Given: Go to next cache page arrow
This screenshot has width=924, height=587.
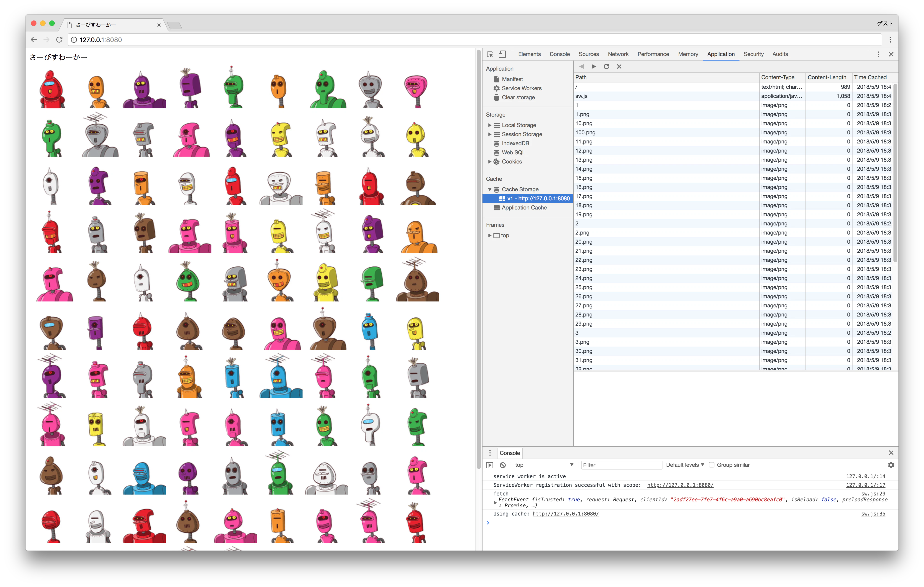Looking at the screenshot, I should click(594, 66).
